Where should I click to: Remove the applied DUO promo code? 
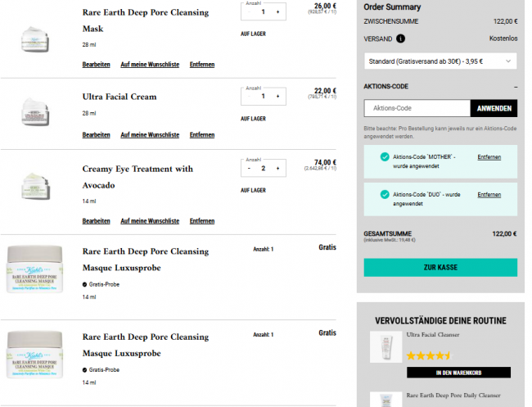point(489,195)
